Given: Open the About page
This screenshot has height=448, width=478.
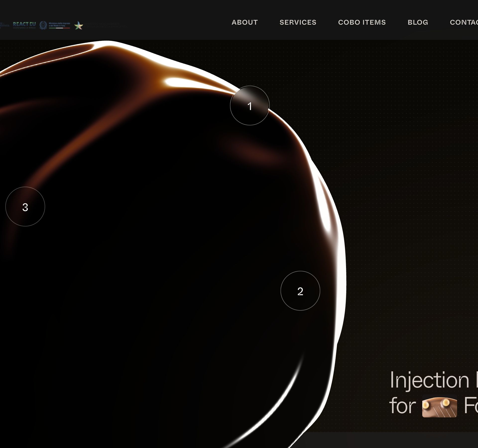Looking at the screenshot, I should pyautogui.click(x=244, y=22).
